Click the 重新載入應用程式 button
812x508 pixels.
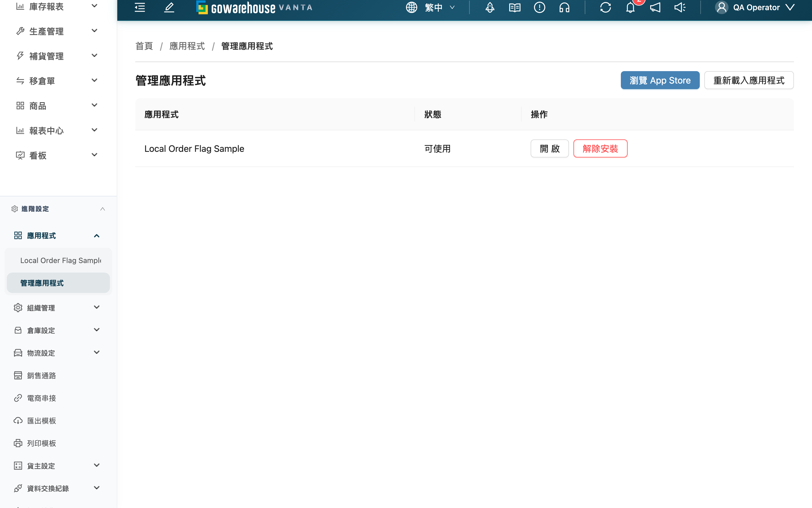pos(749,80)
